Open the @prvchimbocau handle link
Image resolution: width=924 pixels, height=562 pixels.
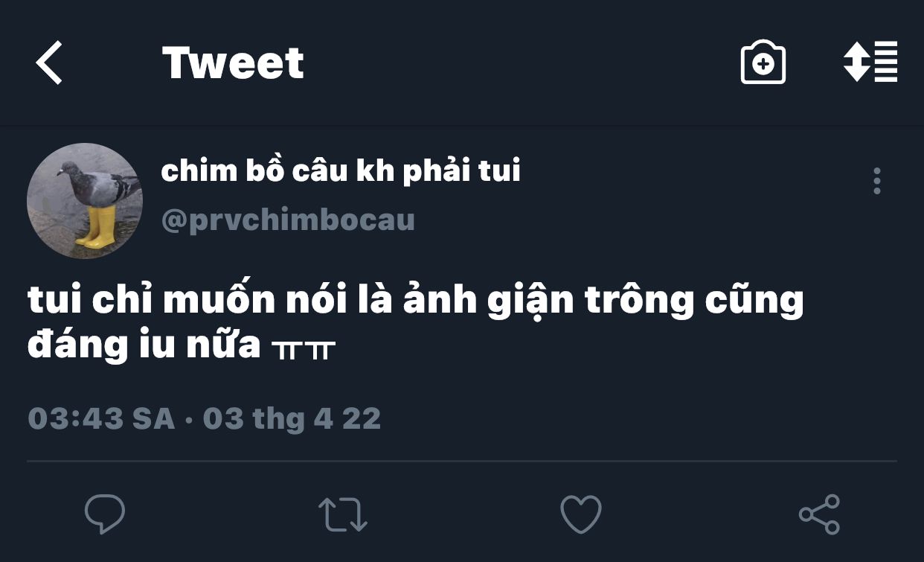click(288, 220)
